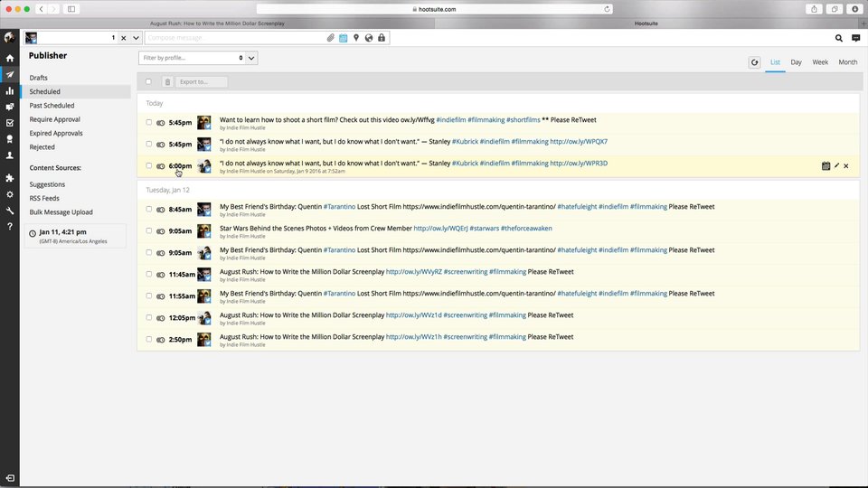
Task: Open the award ribbon icon in sidebar
Action: tap(9, 139)
